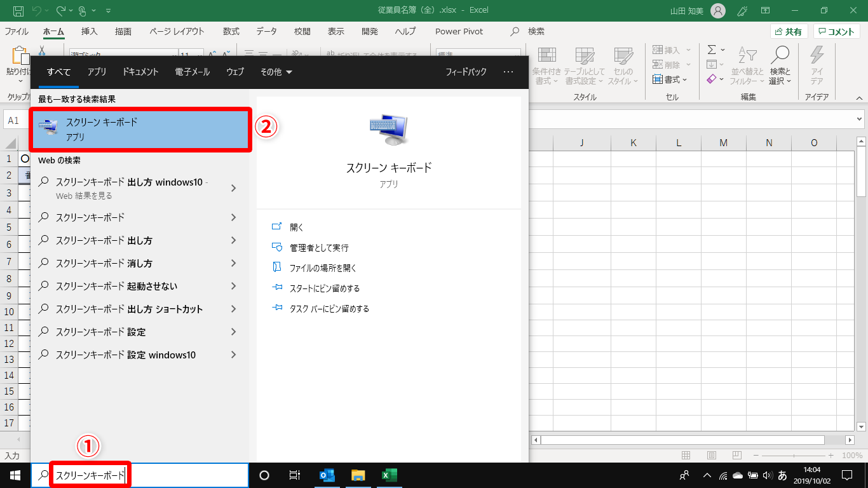Open the 数式 ribbon tab
Image resolution: width=868 pixels, height=488 pixels.
click(x=231, y=31)
